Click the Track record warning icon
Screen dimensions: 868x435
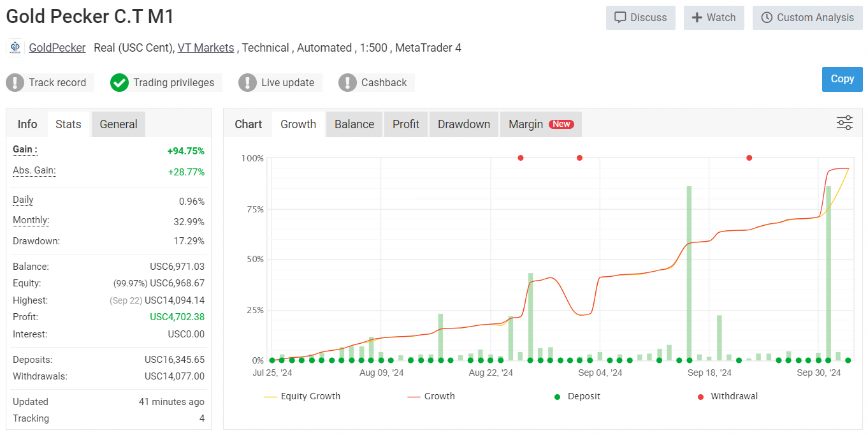coord(15,82)
